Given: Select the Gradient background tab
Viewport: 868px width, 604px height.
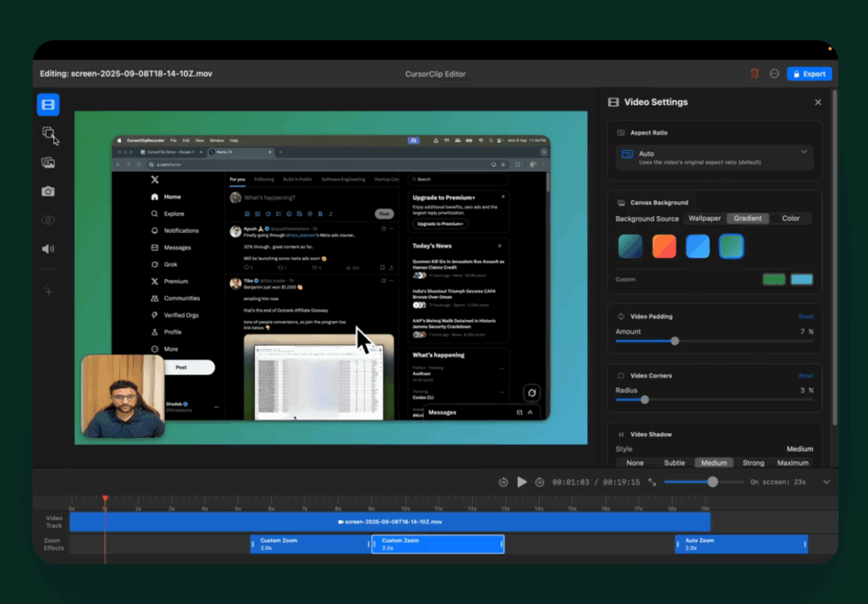Looking at the screenshot, I should point(748,218).
